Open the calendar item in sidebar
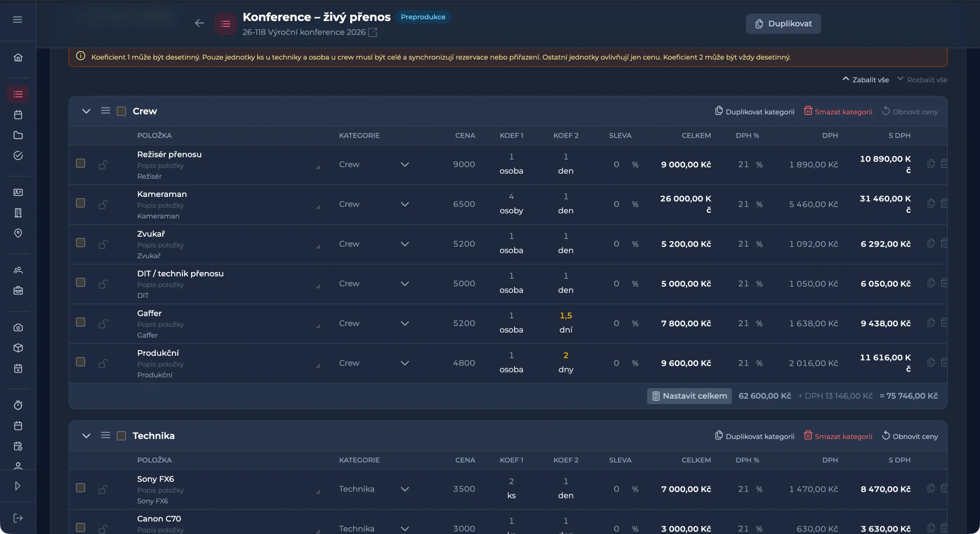 (x=18, y=115)
